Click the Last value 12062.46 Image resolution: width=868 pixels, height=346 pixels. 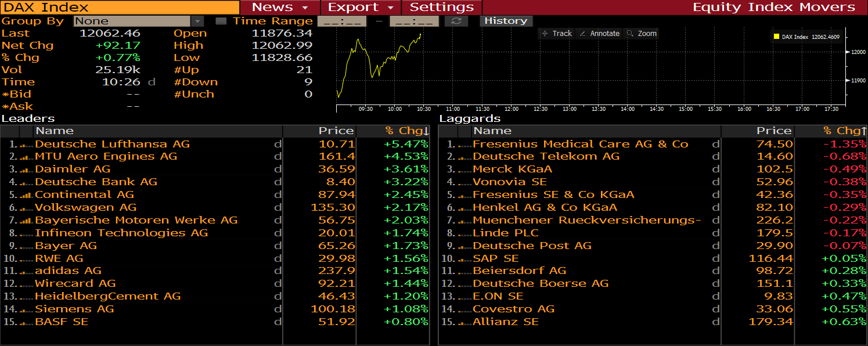[x=110, y=33]
